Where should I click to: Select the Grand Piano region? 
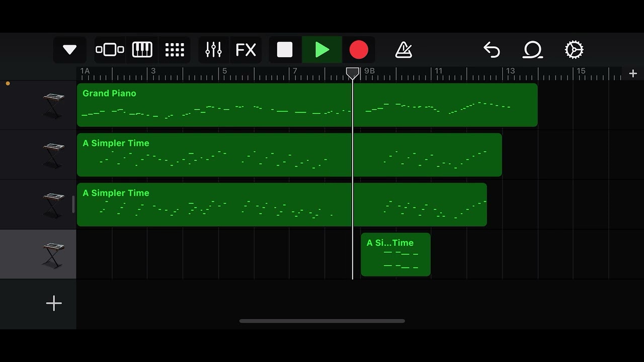tap(307, 105)
